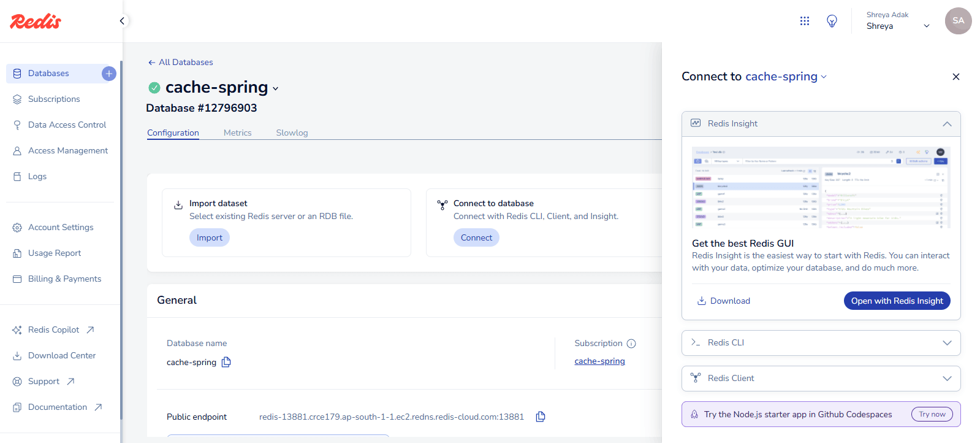This screenshot has height=443, width=980.
Task: Click the Redis Insight chart icon
Action: 696,123
